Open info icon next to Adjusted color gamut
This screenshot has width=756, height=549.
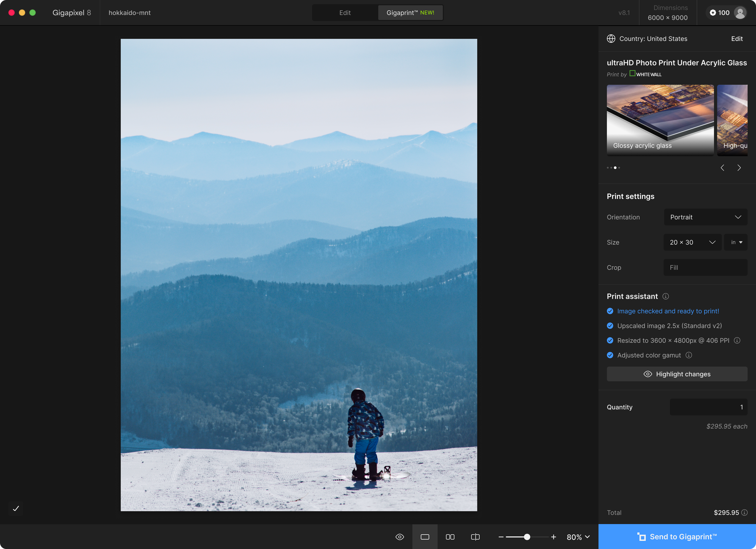tap(689, 355)
